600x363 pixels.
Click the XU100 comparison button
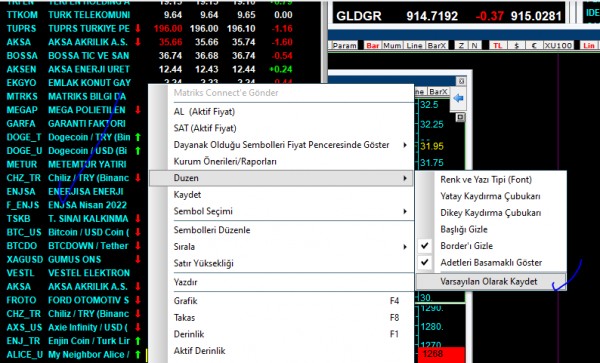558,46
